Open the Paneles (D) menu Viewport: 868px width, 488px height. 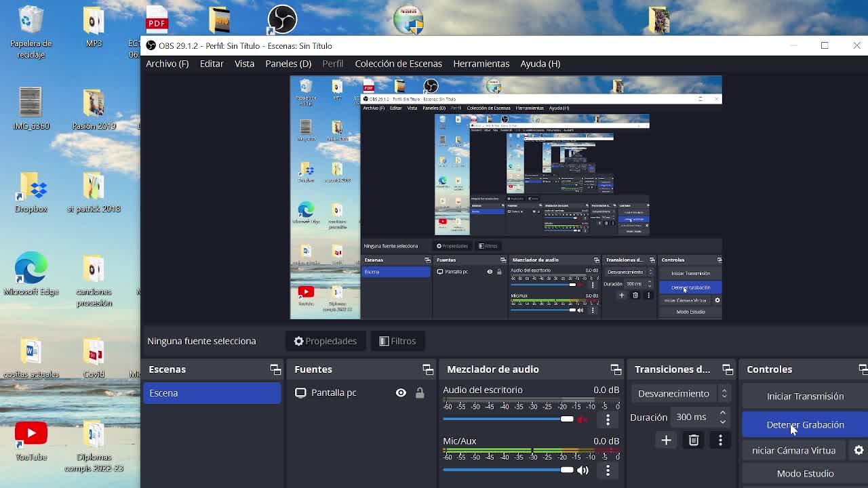288,64
